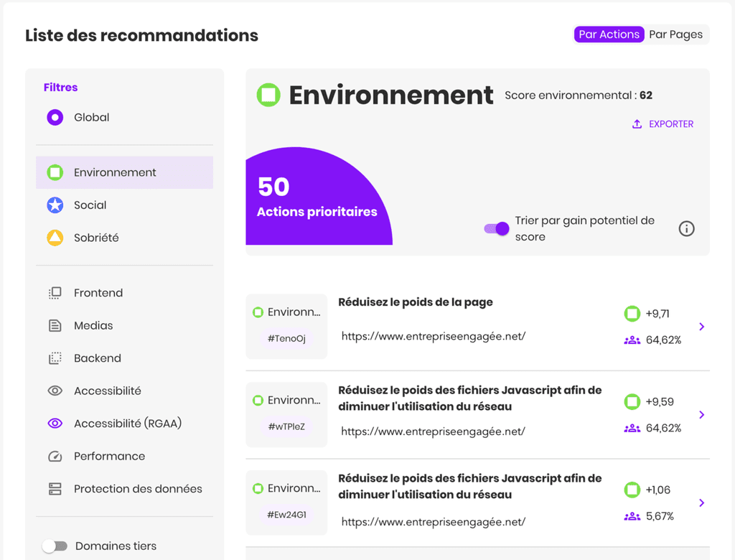
Task: Open the URL in the #Ew24G1 row
Action: (433, 521)
